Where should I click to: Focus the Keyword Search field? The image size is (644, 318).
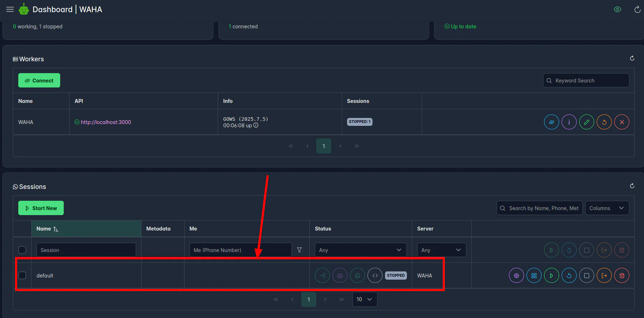click(x=586, y=80)
